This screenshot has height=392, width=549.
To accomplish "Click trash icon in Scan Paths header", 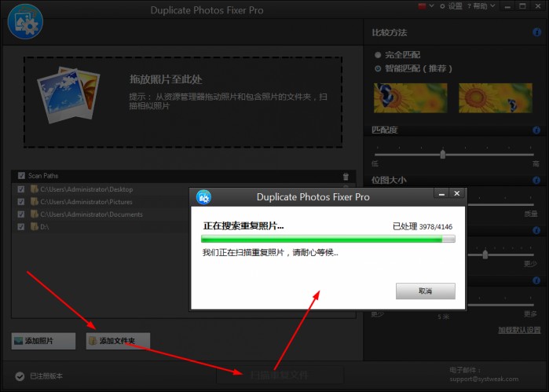I will coord(346,177).
